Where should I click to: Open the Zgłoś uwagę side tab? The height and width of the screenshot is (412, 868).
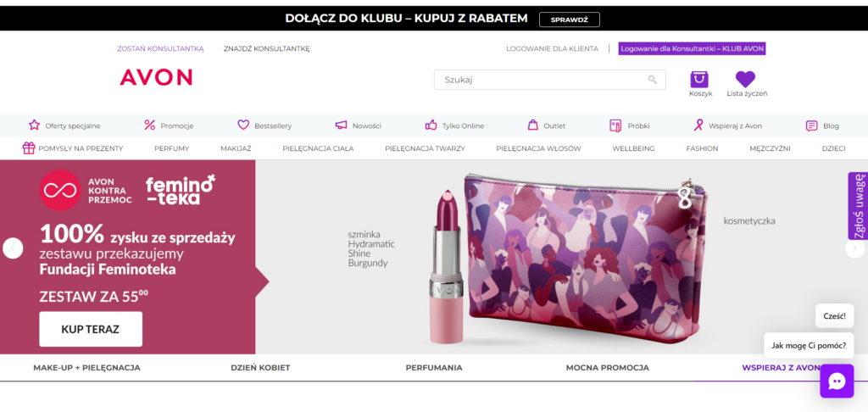pos(858,206)
